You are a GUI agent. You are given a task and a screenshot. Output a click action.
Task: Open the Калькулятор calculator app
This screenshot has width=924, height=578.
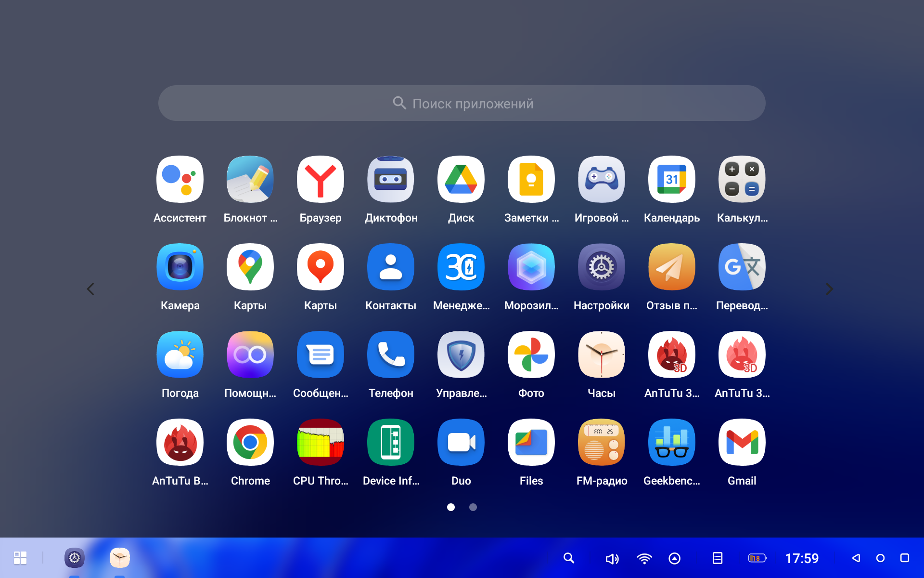click(x=742, y=179)
